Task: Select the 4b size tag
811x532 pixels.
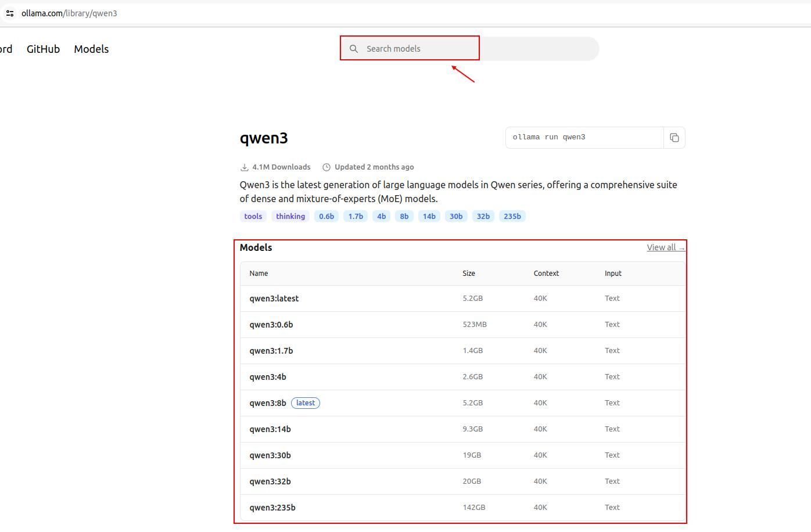Action: click(381, 216)
